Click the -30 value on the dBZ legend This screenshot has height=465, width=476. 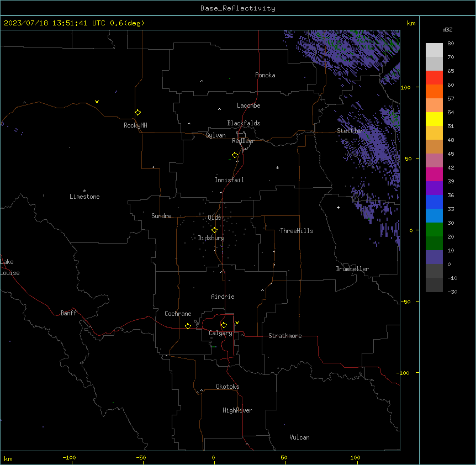pos(452,292)
